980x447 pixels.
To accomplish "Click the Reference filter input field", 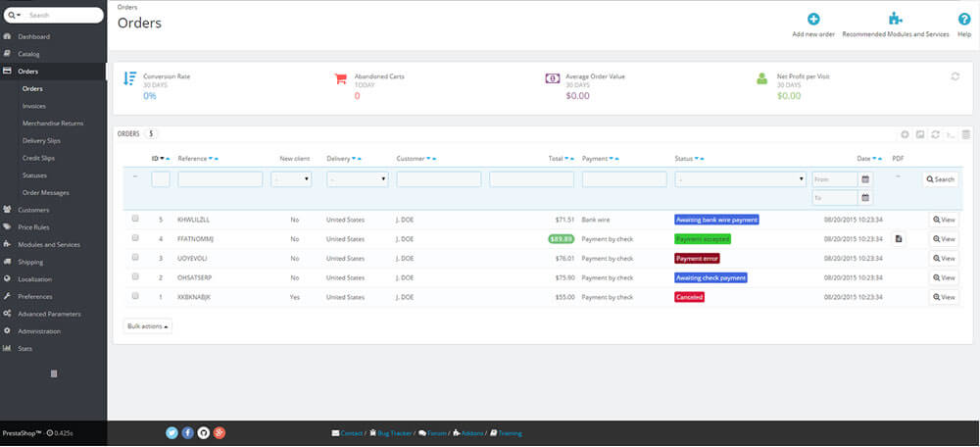I will tap(220, 179).
